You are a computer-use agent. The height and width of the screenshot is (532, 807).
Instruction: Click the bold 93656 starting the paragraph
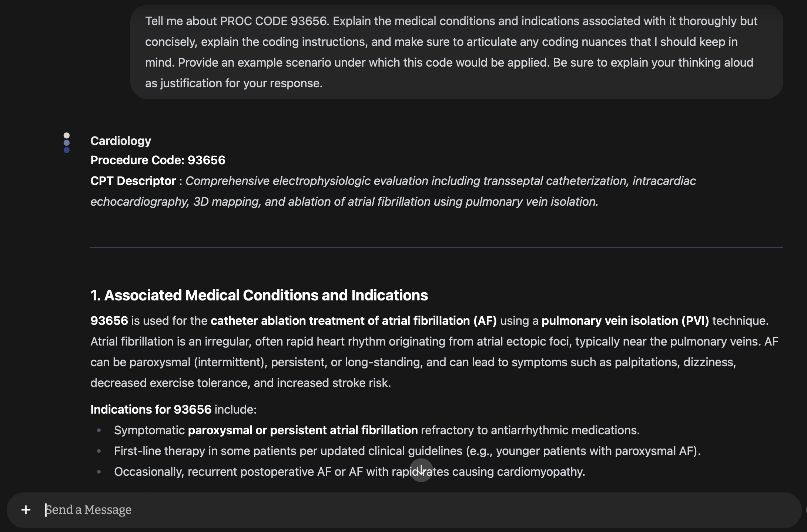(x=109, y=321)
